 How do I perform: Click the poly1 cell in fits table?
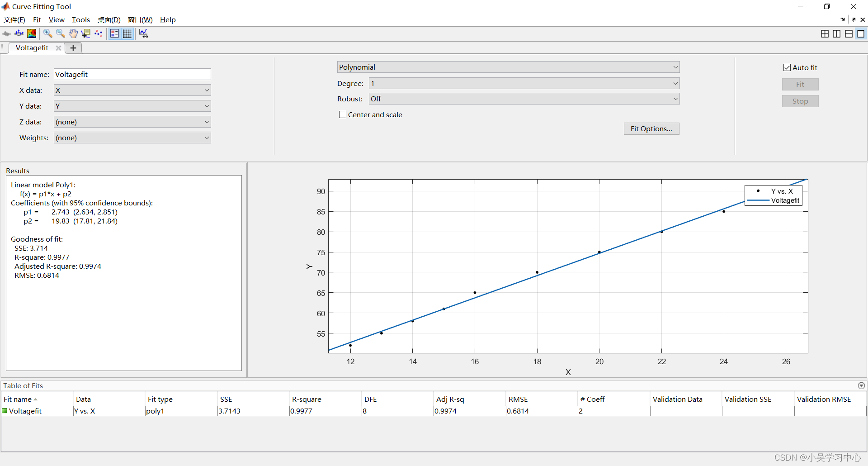tap(181, 411)
